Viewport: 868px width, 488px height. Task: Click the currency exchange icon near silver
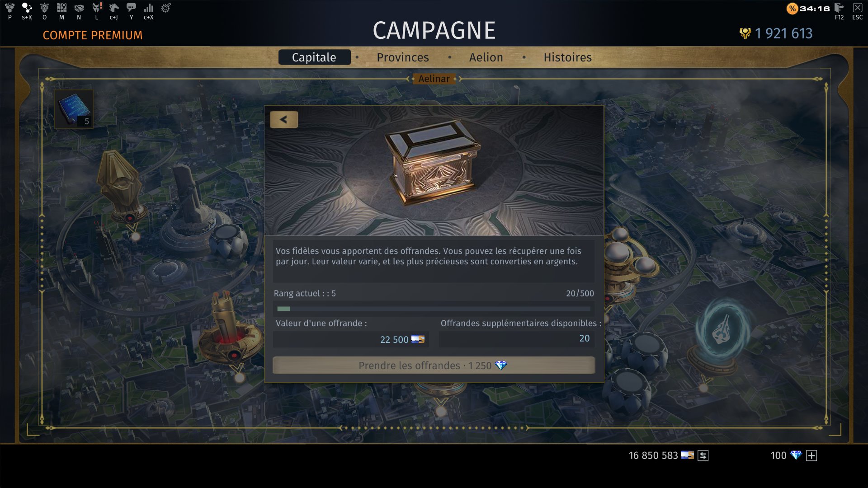pyautogui.click(x=703, y=455)
